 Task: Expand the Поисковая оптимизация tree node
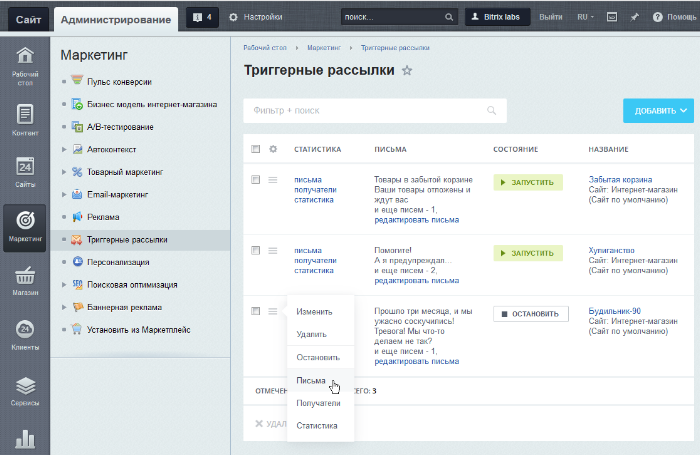pos(64,285)
